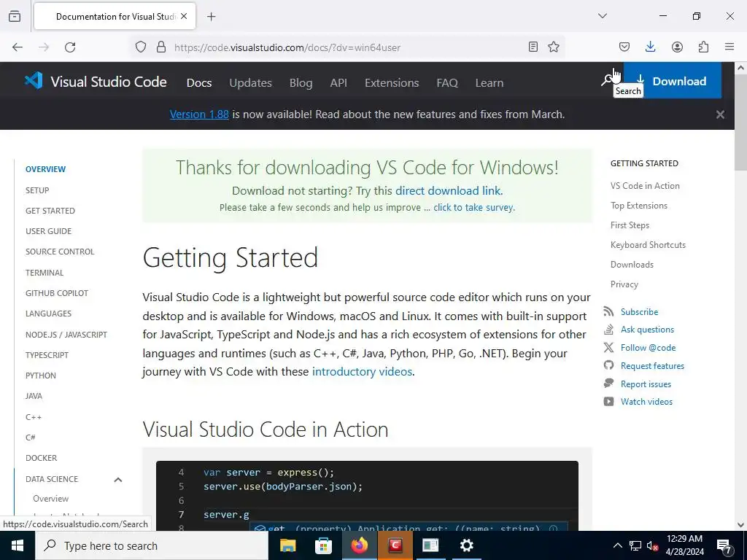Open Microsoft Store from the taskbar
747x560 pixels.
[x=323, y=545]
